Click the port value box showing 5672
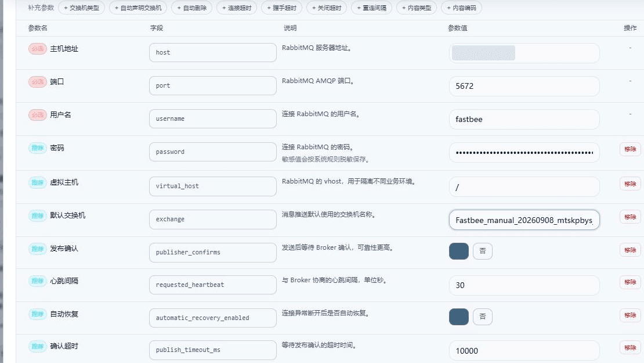644x363 pixels. (524, 87)
